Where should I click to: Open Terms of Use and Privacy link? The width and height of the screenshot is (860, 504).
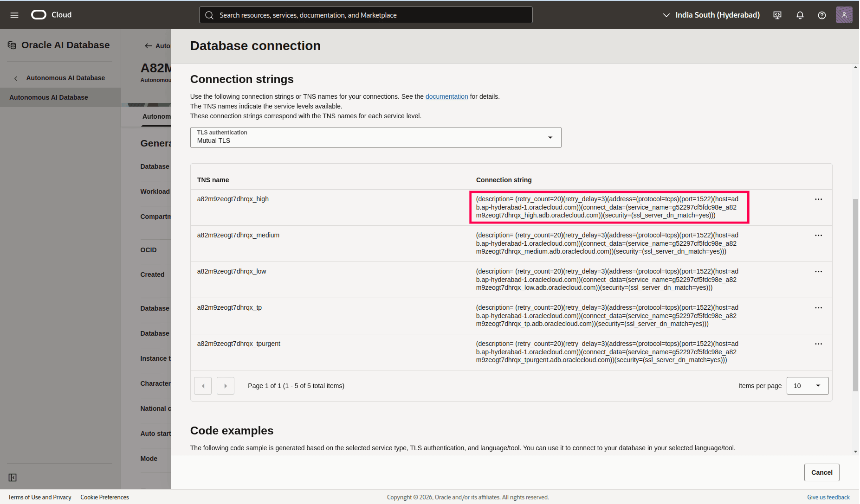coord(39,497)
